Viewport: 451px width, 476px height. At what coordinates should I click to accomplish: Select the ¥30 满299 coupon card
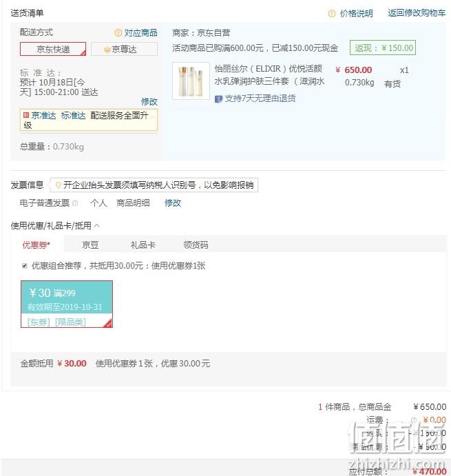tap(67, 304)
